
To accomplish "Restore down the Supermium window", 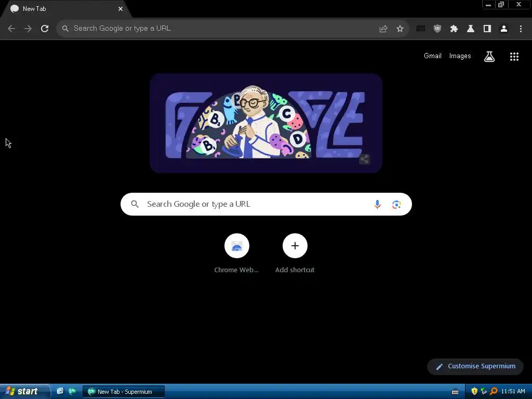I will 501,5.
